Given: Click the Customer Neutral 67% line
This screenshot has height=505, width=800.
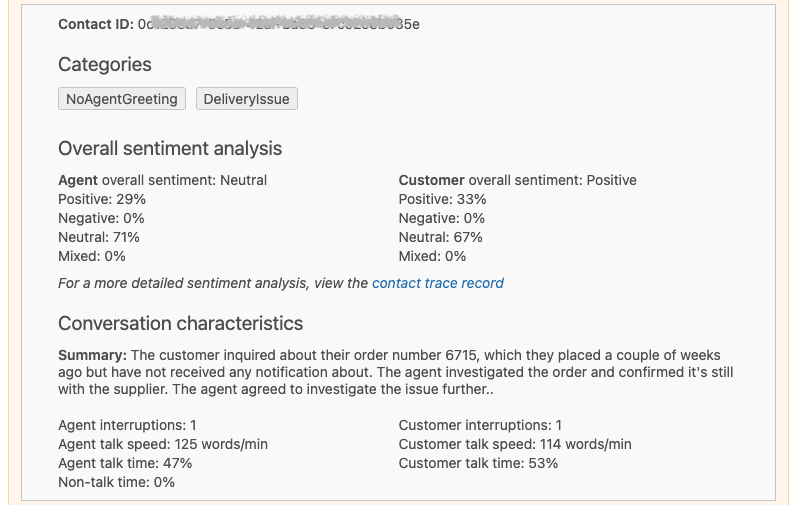Looking at the screenshot, I should click(440, 237).
